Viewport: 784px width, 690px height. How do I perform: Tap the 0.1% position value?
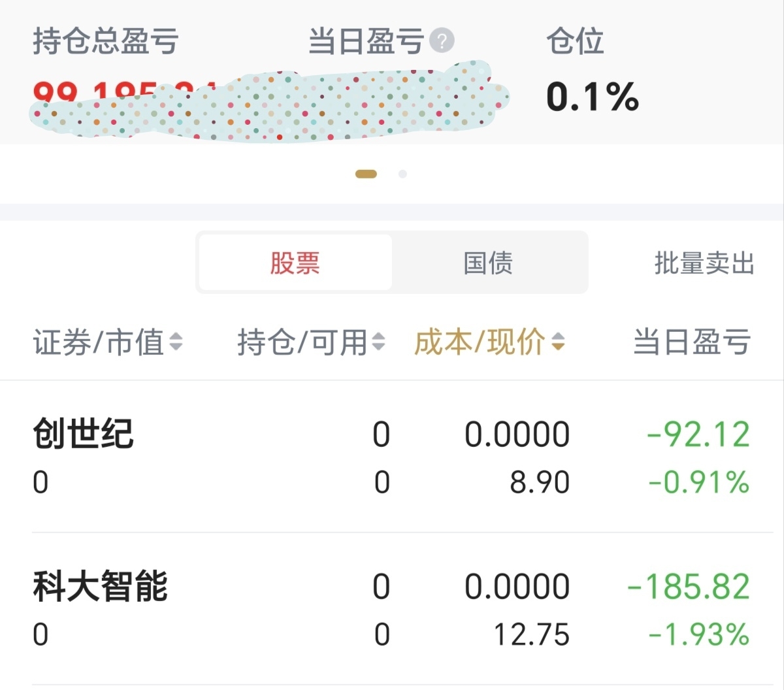point(592,97)
